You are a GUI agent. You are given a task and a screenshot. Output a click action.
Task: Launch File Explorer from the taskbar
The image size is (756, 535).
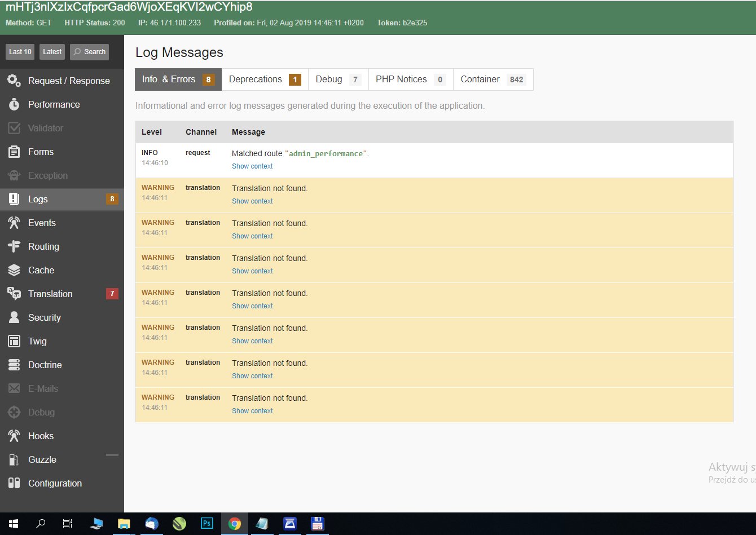pyautogui.click(x=124, y=524)
